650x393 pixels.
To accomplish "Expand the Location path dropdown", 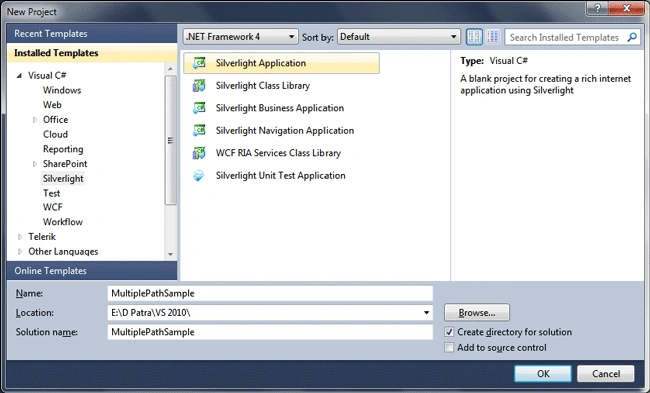I will pos(426,313).
